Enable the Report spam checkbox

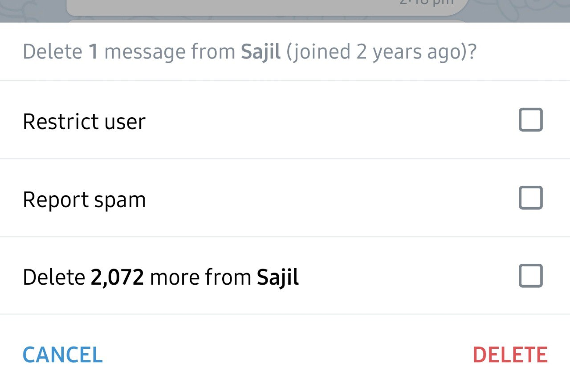point(530,198)
